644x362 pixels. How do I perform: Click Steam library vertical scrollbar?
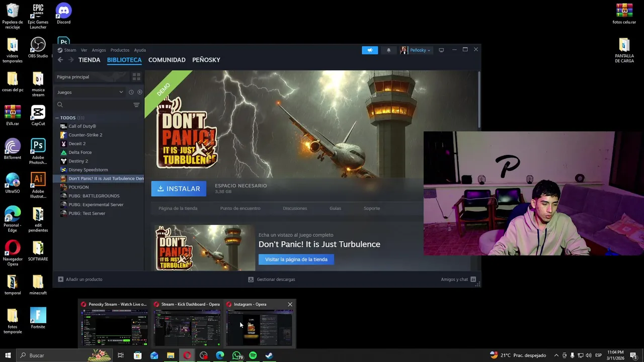click(x=479, y=100)
